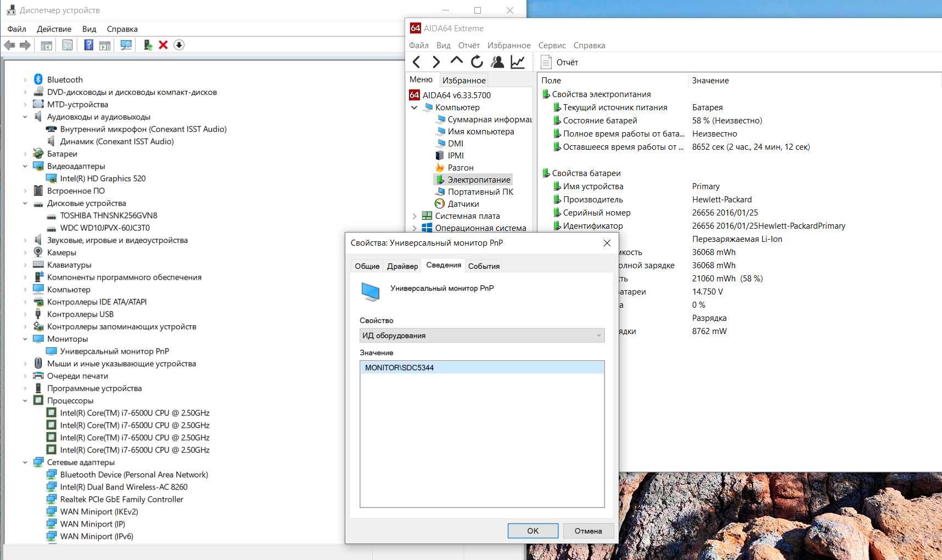
Task: Click Поле column header in AIDA64
Action: pos(612,80)
